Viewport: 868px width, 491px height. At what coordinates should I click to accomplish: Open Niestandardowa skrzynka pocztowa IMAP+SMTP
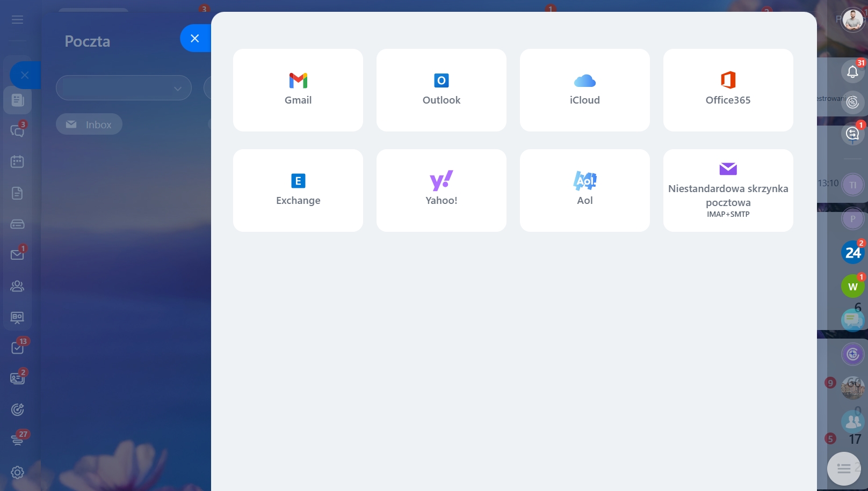coord(728,190)
